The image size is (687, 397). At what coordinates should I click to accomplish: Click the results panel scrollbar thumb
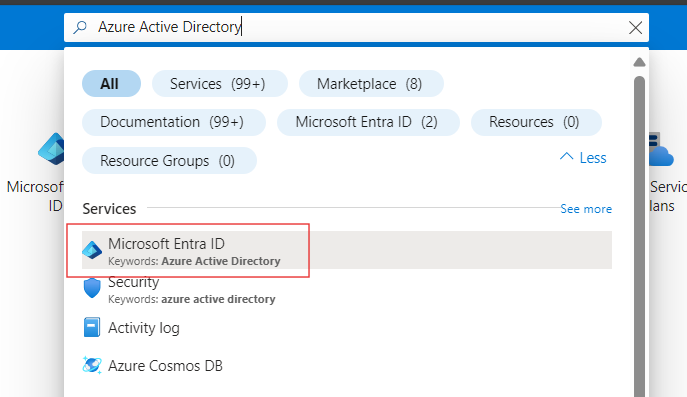[639, 237]
